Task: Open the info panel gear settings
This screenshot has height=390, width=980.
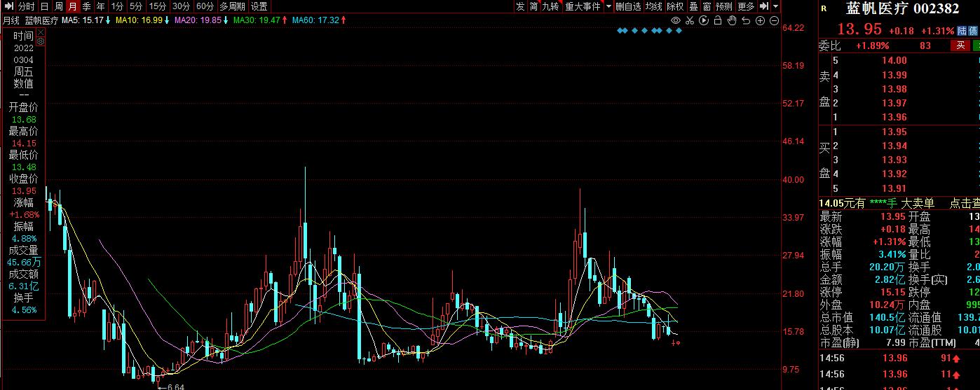Action: (41, 41)
